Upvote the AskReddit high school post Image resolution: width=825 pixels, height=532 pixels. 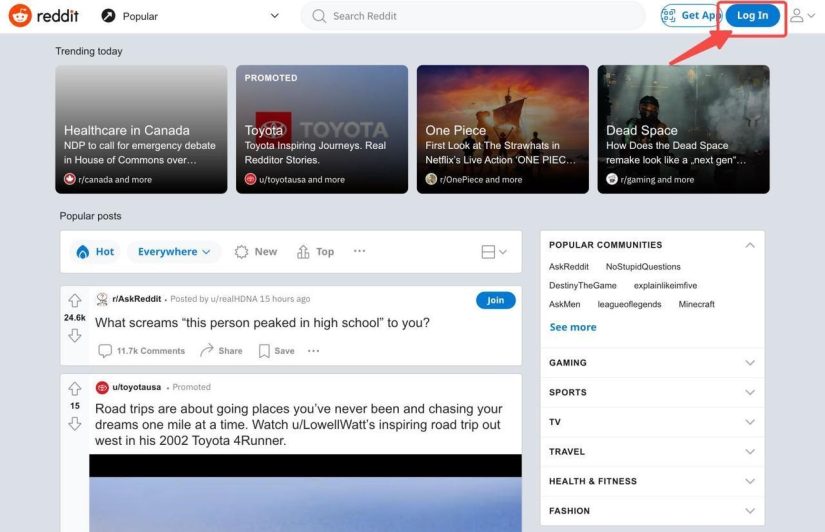coord(75,300)
